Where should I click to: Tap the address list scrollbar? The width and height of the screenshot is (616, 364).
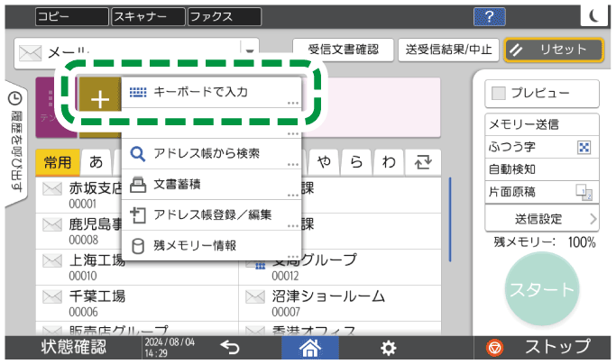(450, 219)
